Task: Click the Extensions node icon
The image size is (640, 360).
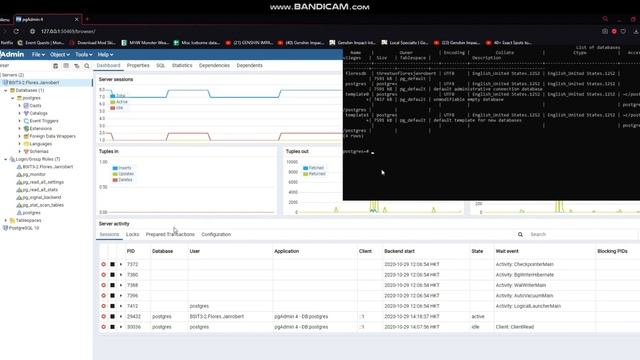Action: coord(26,129)
